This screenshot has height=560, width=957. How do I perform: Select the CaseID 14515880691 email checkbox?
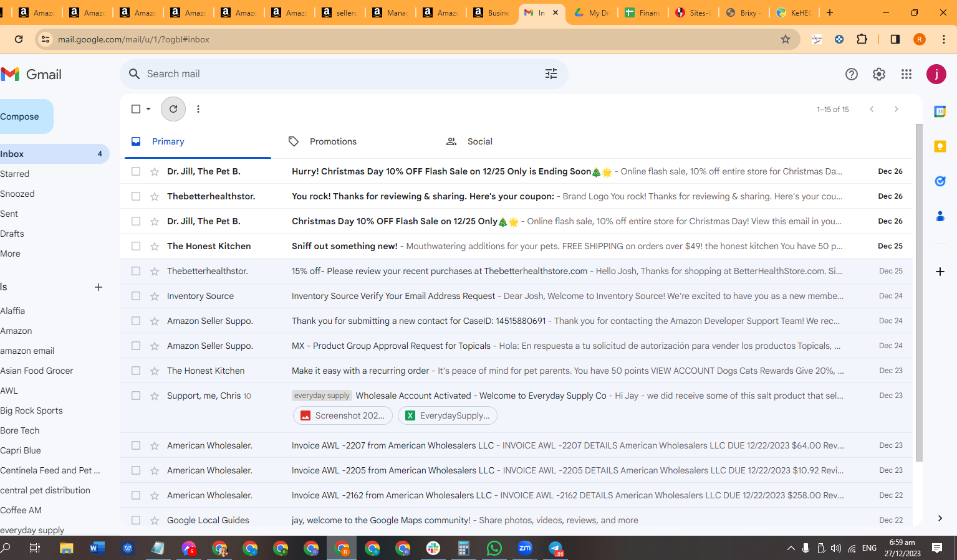[136, 321]
